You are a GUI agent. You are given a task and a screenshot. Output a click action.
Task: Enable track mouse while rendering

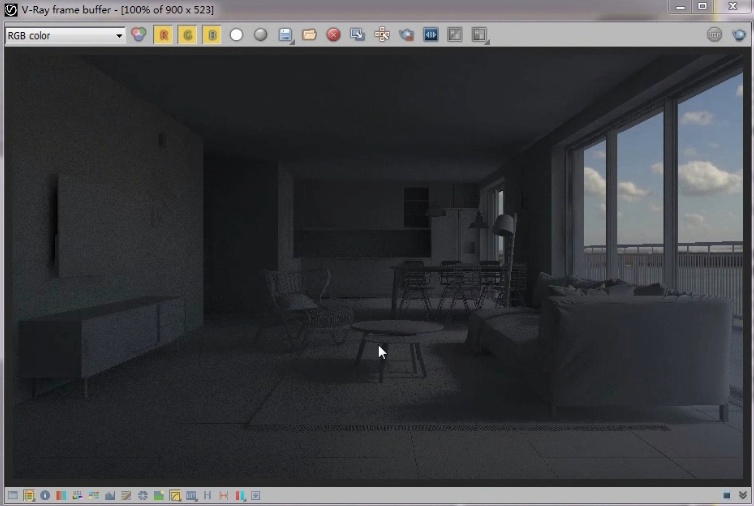coord(382,35)
